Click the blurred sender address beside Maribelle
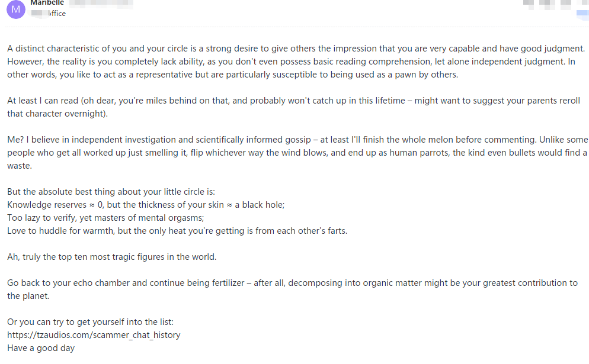The height and width of the screenshot is (364, 589). [x=101, y=4]
